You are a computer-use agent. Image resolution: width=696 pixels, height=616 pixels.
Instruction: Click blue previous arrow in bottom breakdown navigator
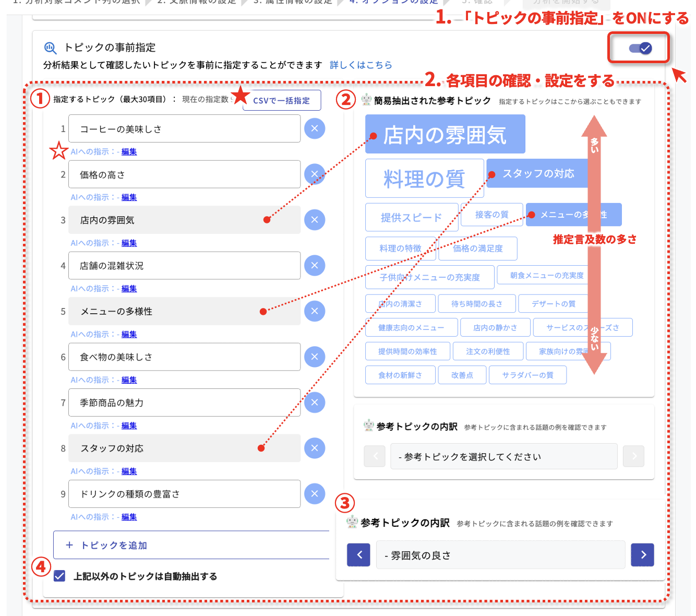(x=358, y=554)
